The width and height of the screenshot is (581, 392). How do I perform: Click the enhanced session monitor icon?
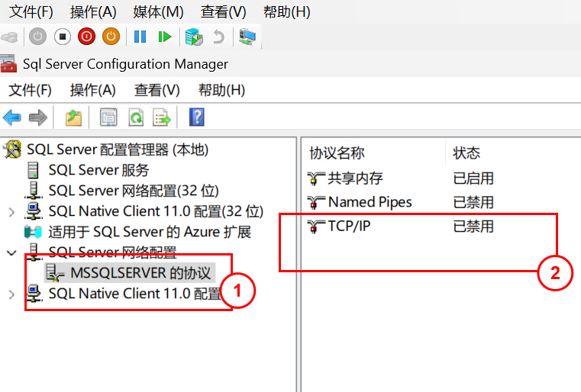point(247,36)
